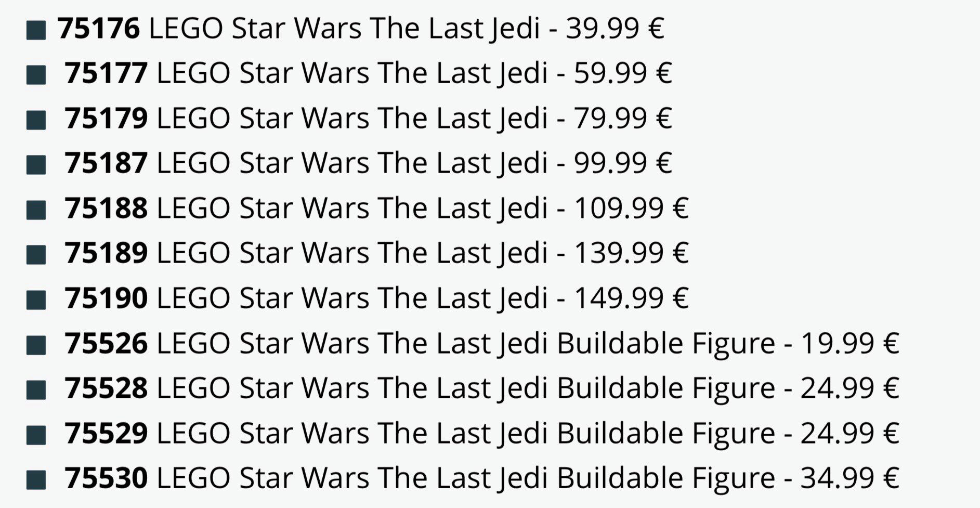
Task: Click the 19.99 € Buildable Figure price
Action: pos(850,343)
